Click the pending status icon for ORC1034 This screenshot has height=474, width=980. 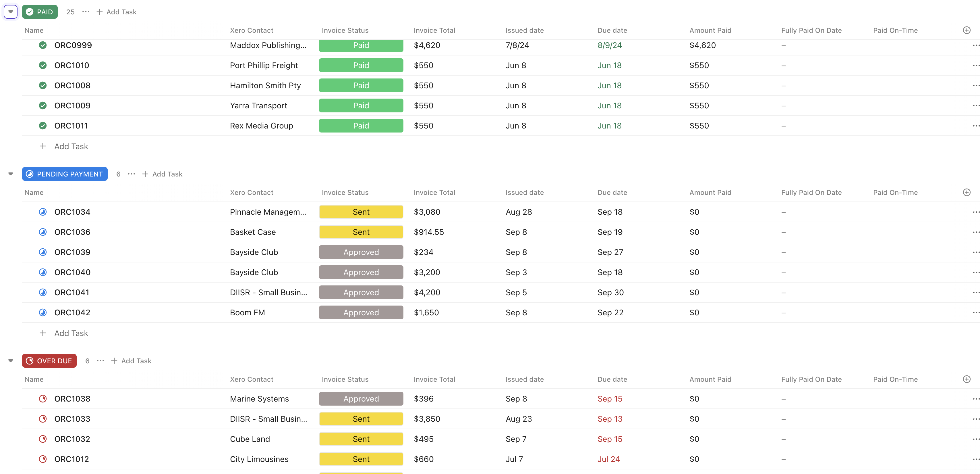click(x=42, y=212)
